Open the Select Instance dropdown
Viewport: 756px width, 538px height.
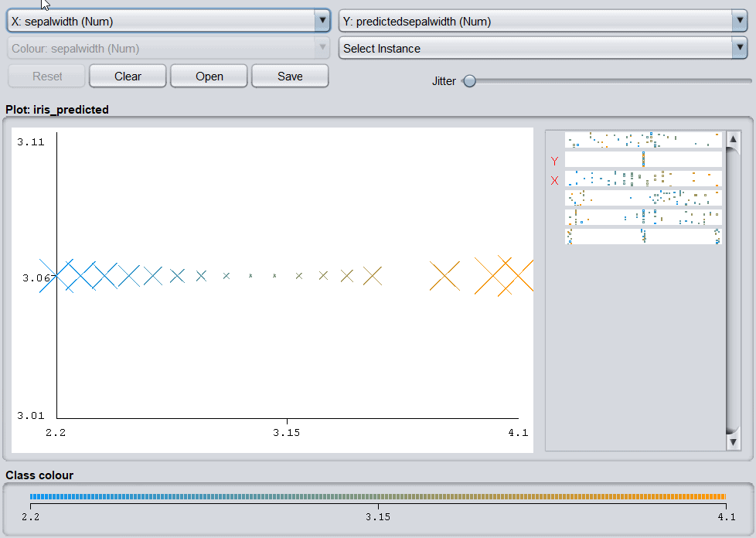click(x=543, y=48)
